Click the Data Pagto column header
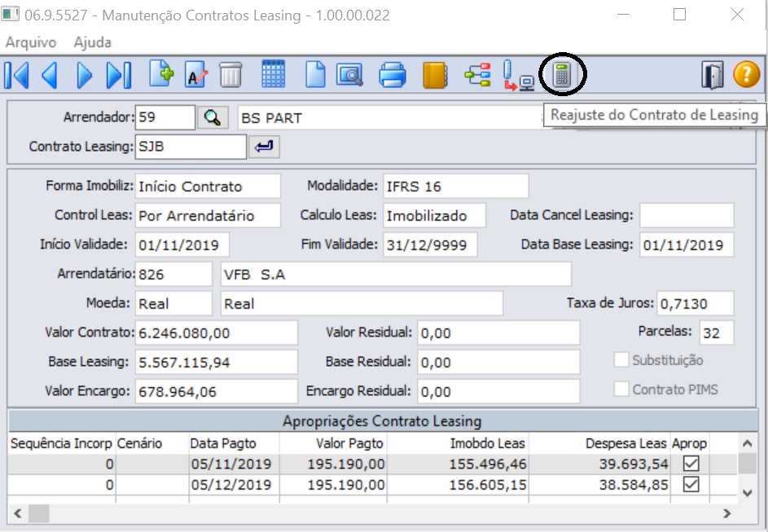This screenshot has width=768, height=532. click(x=234, y=443)
